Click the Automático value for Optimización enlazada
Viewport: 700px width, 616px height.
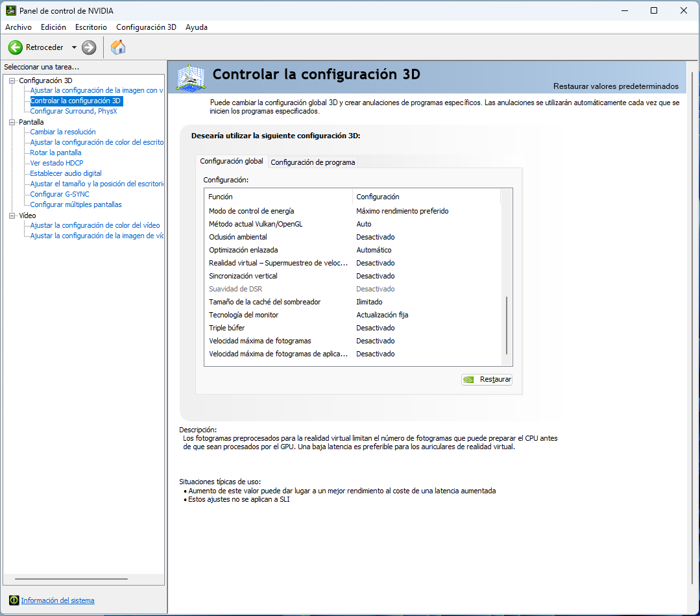click(x=374, y=250)
